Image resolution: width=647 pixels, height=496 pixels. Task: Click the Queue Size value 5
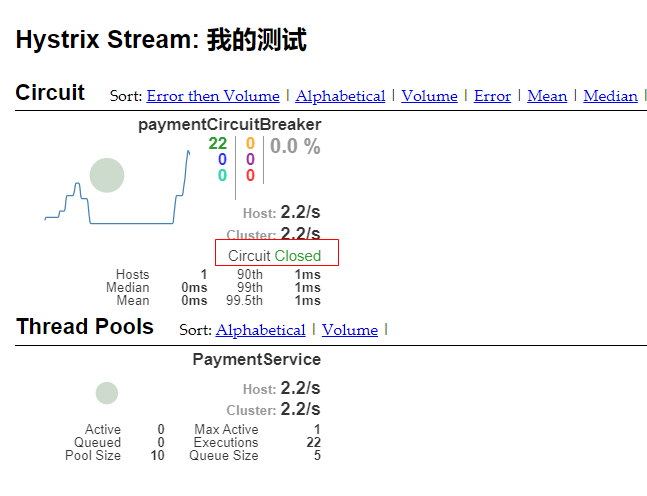coord(317,456)
